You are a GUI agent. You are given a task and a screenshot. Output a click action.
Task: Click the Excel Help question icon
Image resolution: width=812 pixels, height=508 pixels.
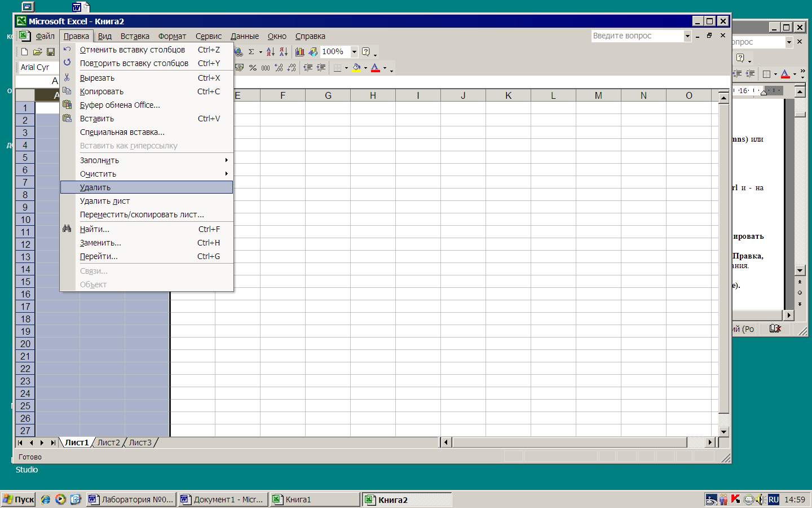(366, 52)
